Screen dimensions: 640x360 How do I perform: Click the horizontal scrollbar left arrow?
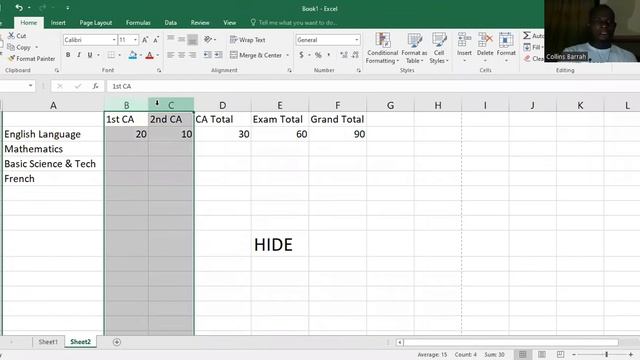(400, 342)
